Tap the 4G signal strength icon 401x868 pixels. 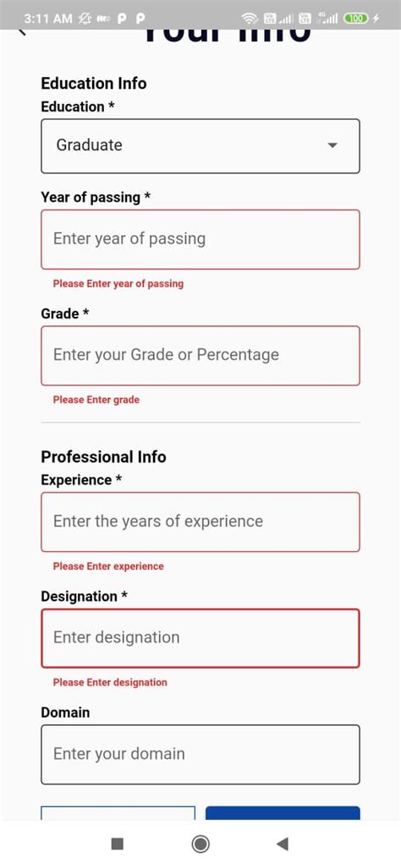327,19
